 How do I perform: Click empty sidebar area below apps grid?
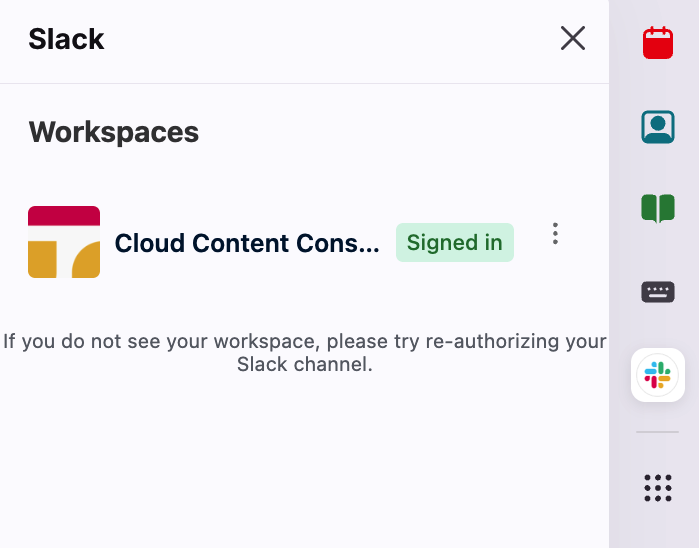tap(657, 530)
